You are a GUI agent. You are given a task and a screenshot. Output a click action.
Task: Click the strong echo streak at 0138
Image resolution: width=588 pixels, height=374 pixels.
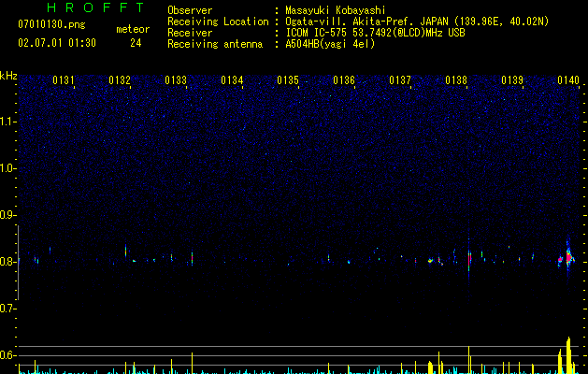468,259
